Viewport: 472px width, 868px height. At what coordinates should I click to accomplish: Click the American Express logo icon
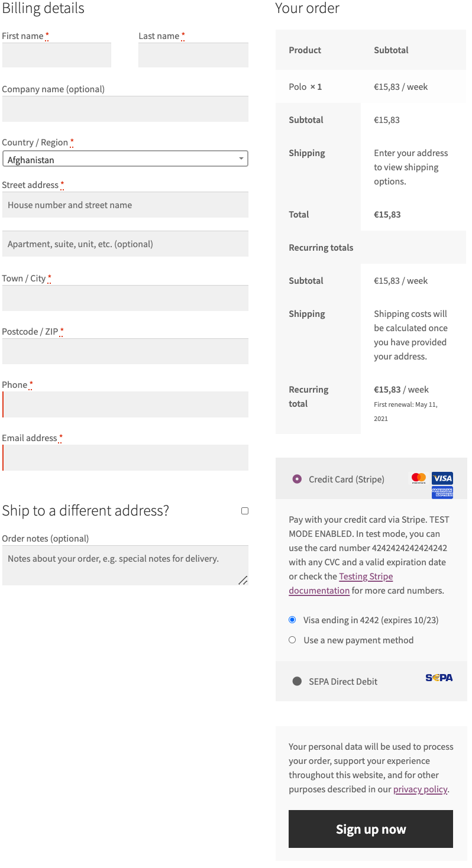click(x=442, y=493)
